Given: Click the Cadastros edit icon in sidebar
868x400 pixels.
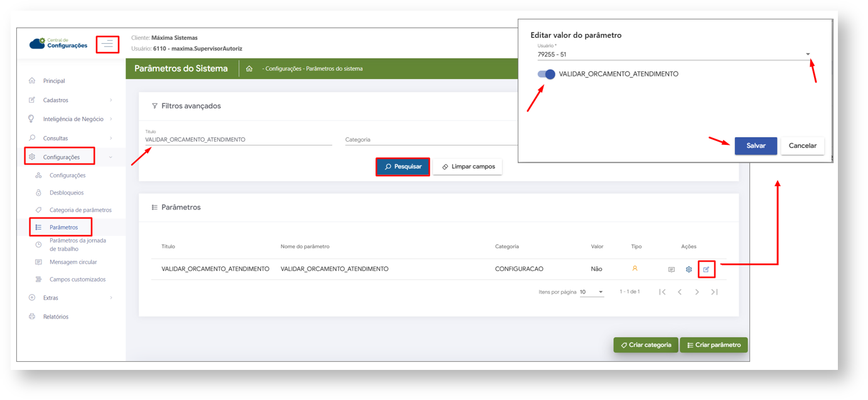Looking at the screenshot, I should pyautogui.click(x=32, y=100).
